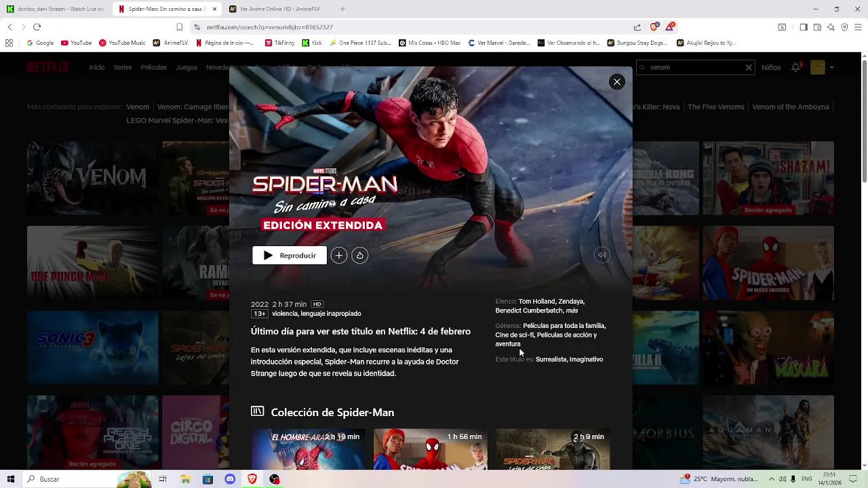
Task: Open the YouTube Music bookmark
Action: (x=122, y=43)
